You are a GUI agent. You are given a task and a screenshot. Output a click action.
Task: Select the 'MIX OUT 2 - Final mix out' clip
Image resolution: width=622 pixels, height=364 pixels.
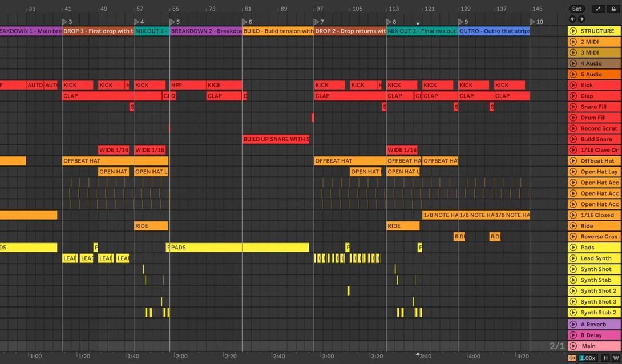click(422, 31)
